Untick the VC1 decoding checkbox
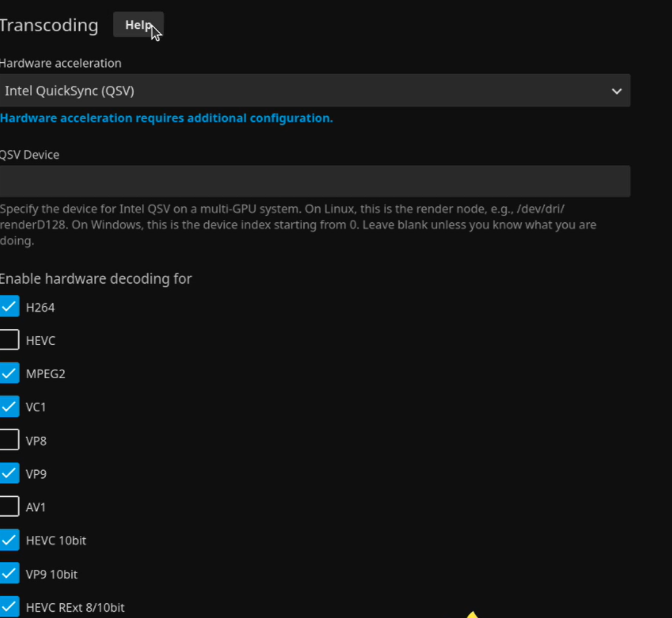 tap(10, 407)
